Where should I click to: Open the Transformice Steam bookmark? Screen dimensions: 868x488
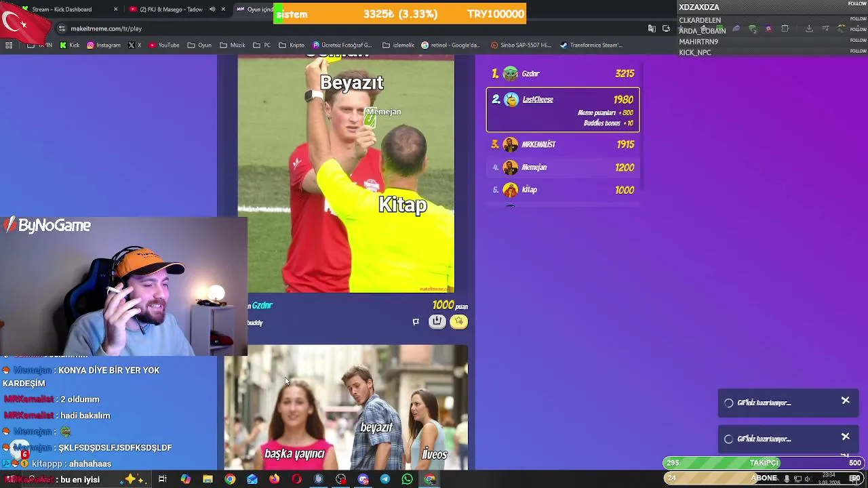pos(591,45)
